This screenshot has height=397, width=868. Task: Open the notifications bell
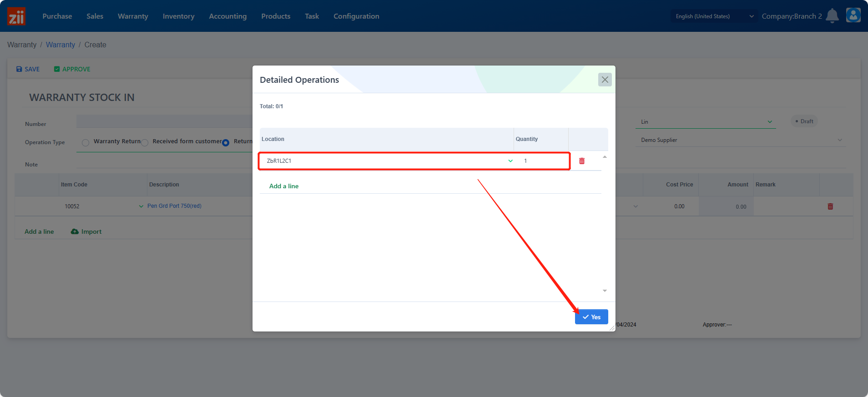pyautogui.click(x=832, y=16)
